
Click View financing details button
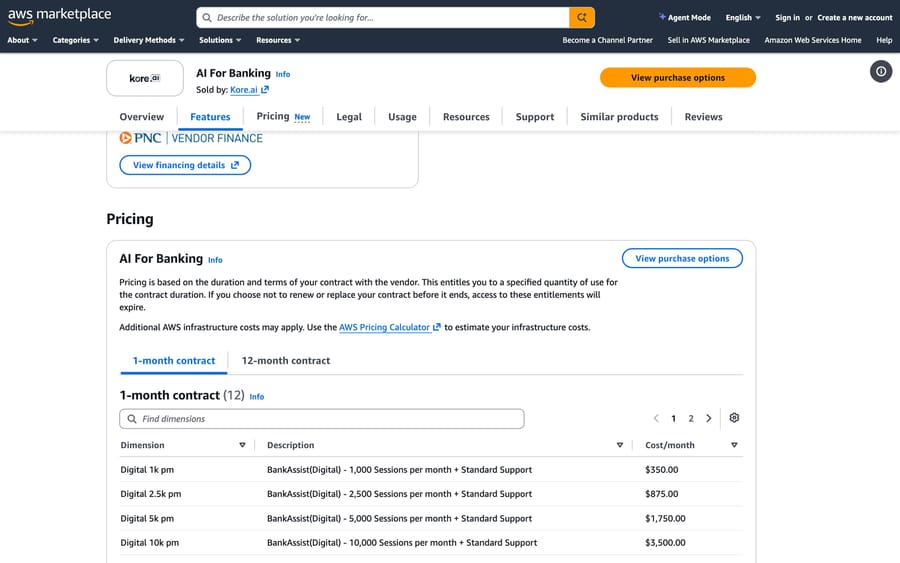coord(185,165)
